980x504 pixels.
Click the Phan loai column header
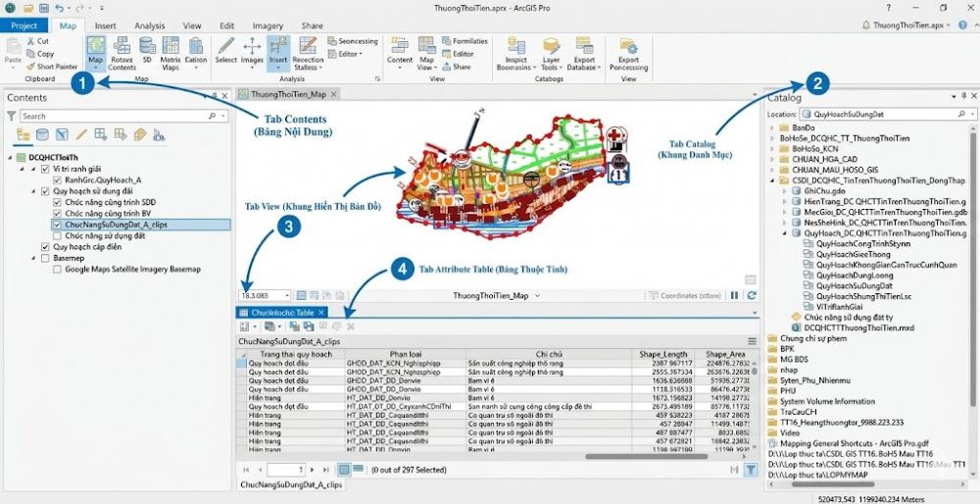coord(407,354)
